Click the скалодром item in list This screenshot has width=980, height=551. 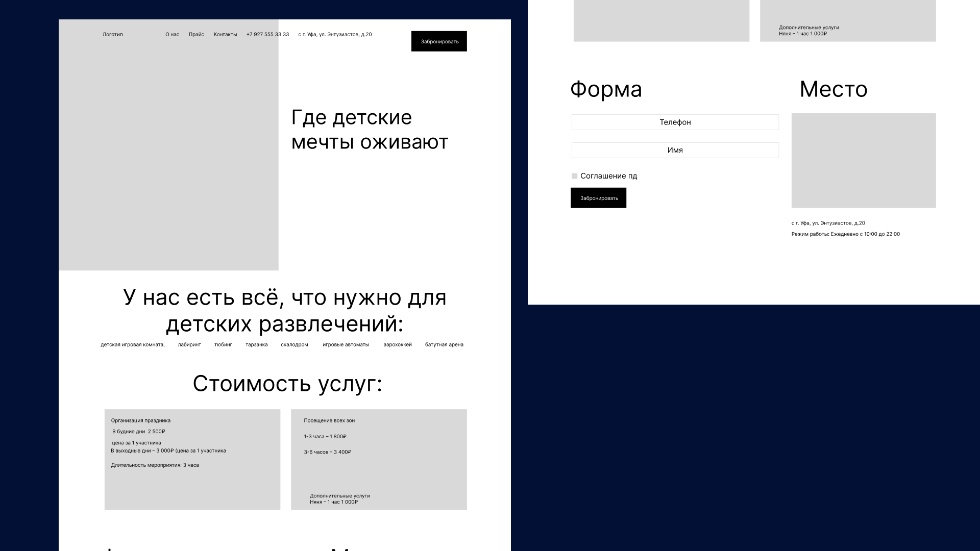[x=294, y=345]
